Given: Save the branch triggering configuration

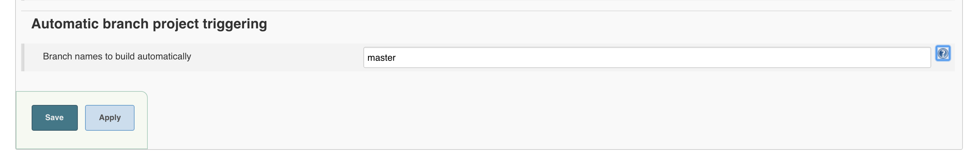Looking at the screenshot, I should tap(54, 117).
